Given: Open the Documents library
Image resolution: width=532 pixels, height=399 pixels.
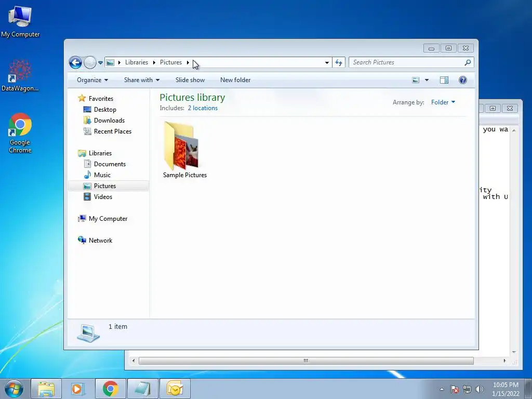Looking at the screenshot, I should [x=110, y=164].
